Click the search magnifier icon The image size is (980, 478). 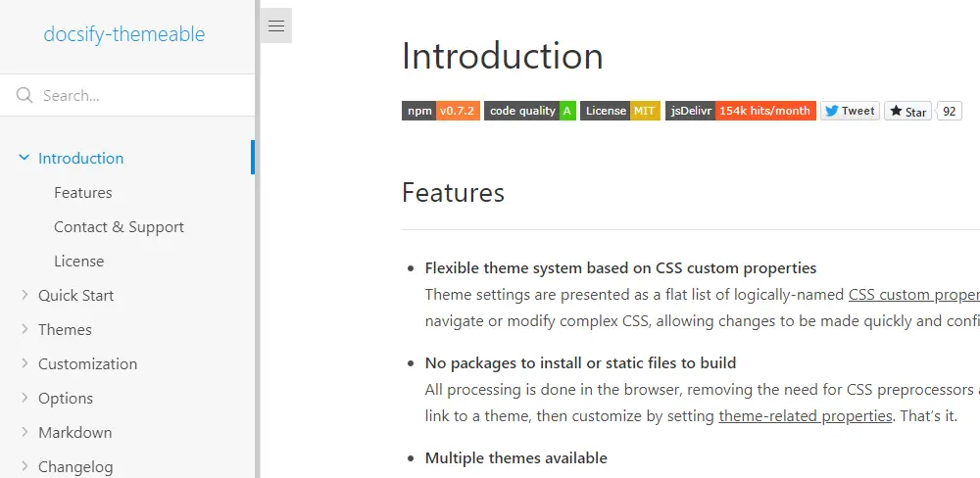tap(24, 95)
